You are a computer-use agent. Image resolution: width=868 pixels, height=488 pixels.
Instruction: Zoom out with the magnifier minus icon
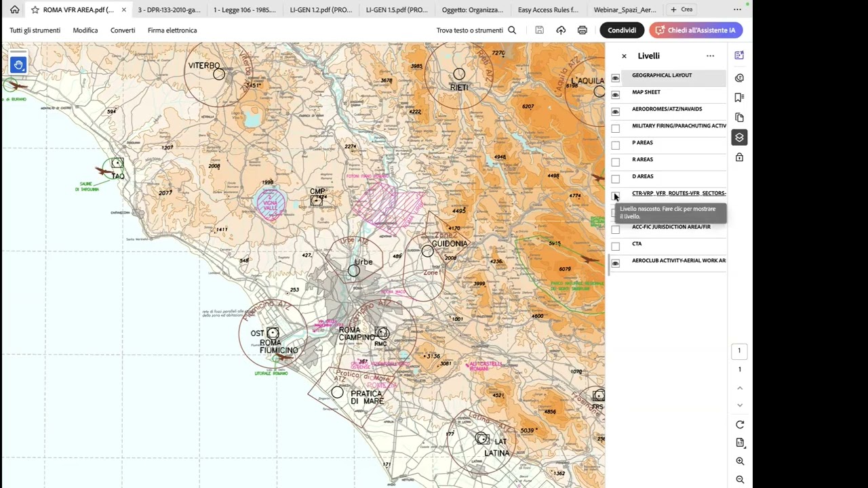point(740,480)
